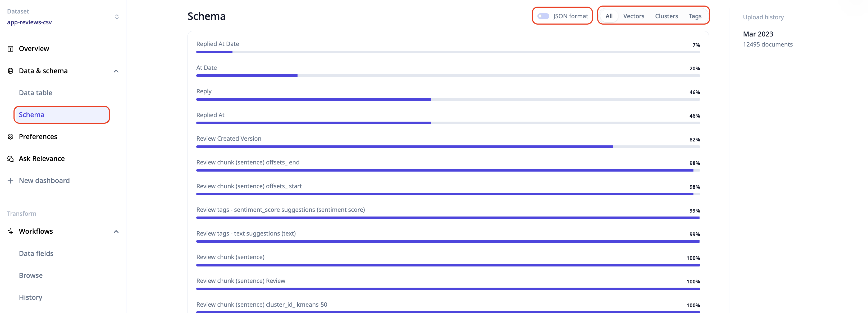This screenshot has width=868, height=313.
Task: Switch to the Clusters filter tab
Action: [x=666, y=16]
